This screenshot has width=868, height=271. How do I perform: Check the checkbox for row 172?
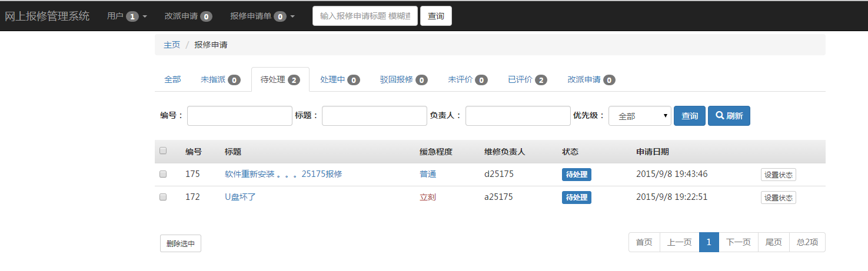[x=163, y=197]
